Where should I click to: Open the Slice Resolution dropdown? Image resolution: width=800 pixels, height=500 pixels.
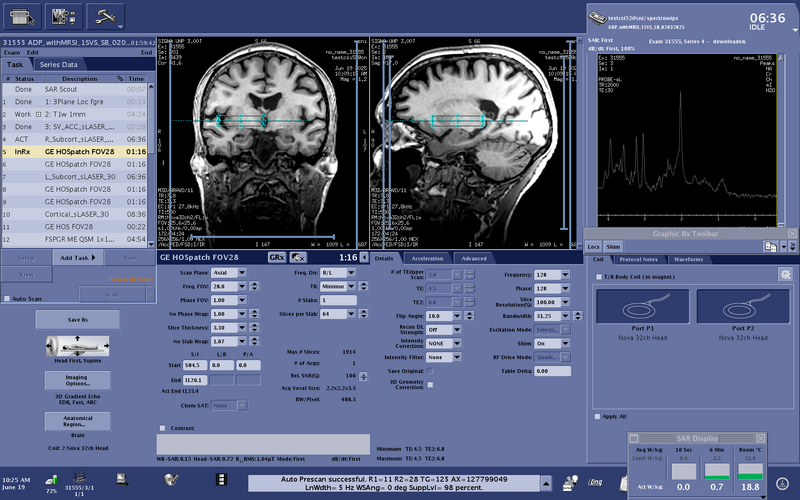[x=565, y=302]
